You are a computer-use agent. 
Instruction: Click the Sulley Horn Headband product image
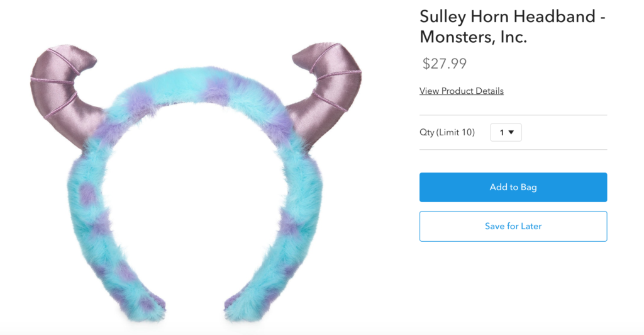point(196,182)
